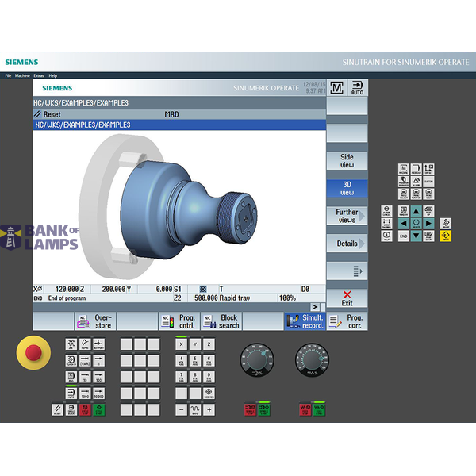Open ALARM operating area key
Viewport: 476px width, 476px height.
pyautogui.click(x=416, y=181)
